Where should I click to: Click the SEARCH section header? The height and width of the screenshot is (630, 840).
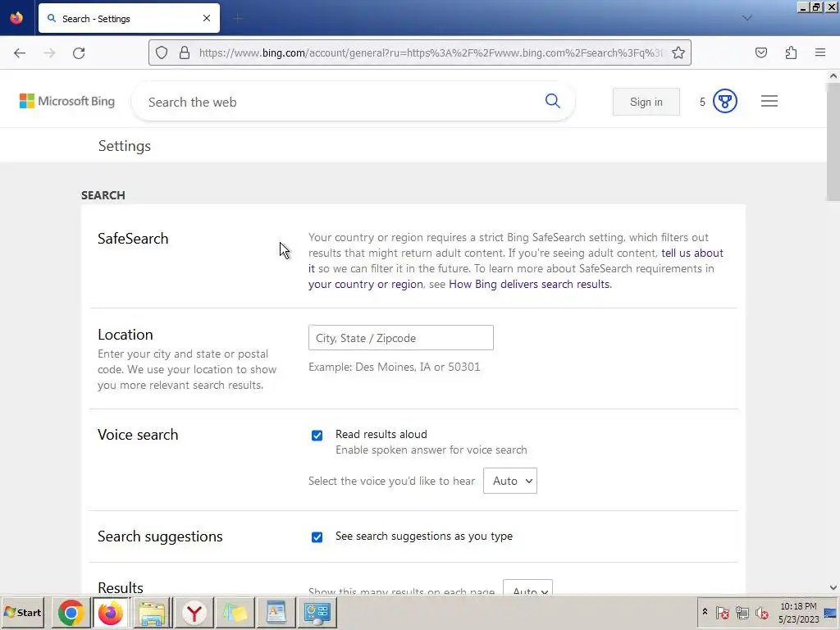pos(103,195)
